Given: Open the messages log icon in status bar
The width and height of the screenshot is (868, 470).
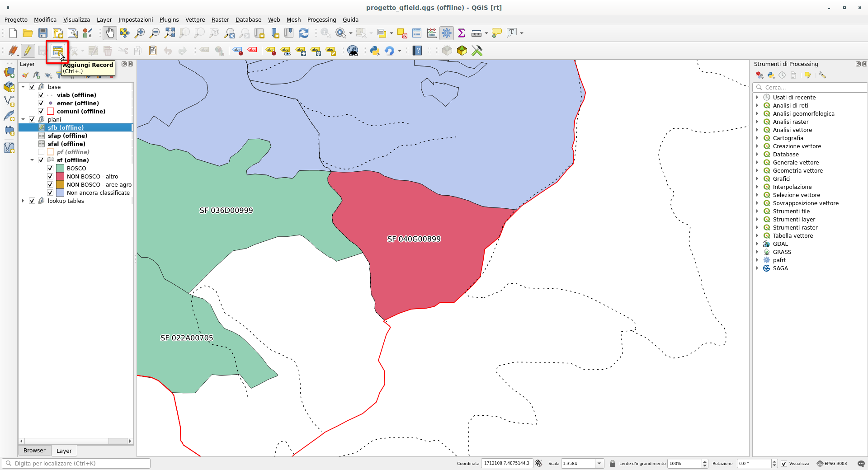Looking at the screenshot, I should pos(861,463).
